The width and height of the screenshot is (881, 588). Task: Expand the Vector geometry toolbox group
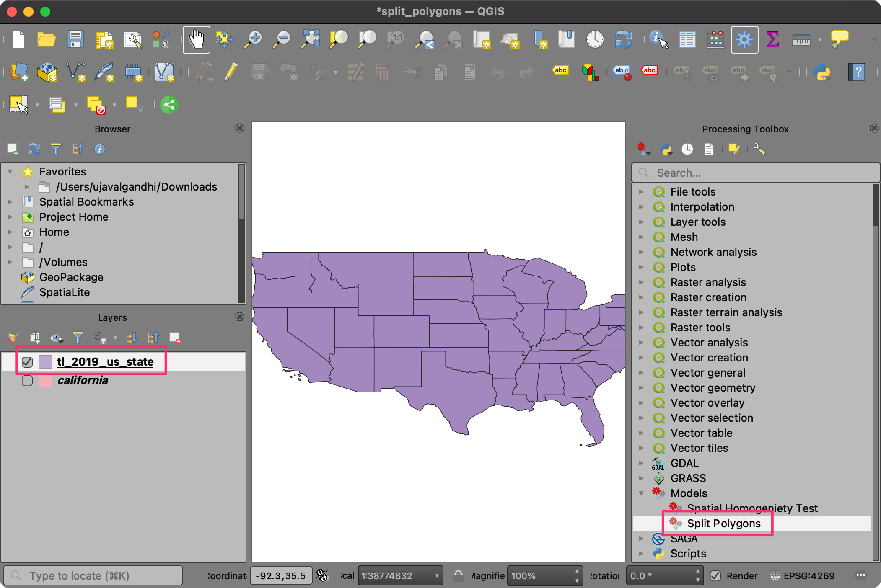(641, 388)
